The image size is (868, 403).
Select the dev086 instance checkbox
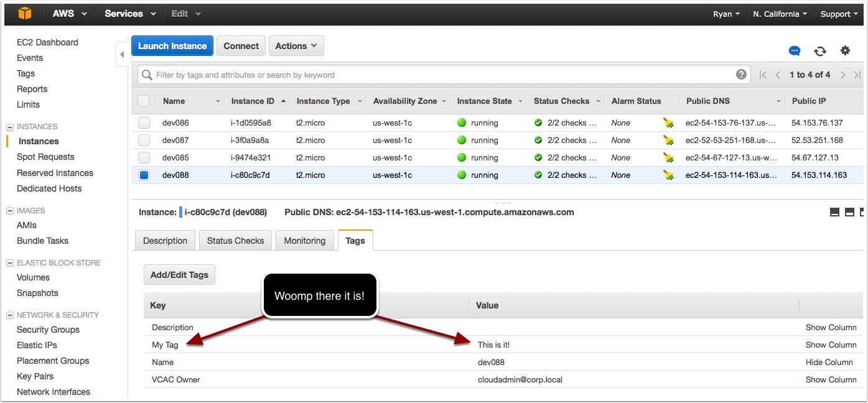(x=144, y=123)
